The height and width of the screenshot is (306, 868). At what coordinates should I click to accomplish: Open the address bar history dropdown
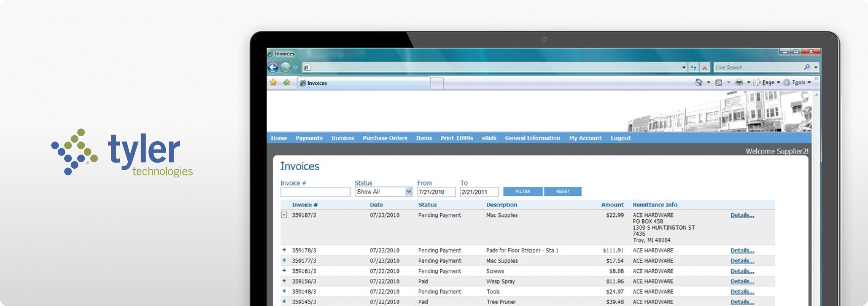coord(684,68)
